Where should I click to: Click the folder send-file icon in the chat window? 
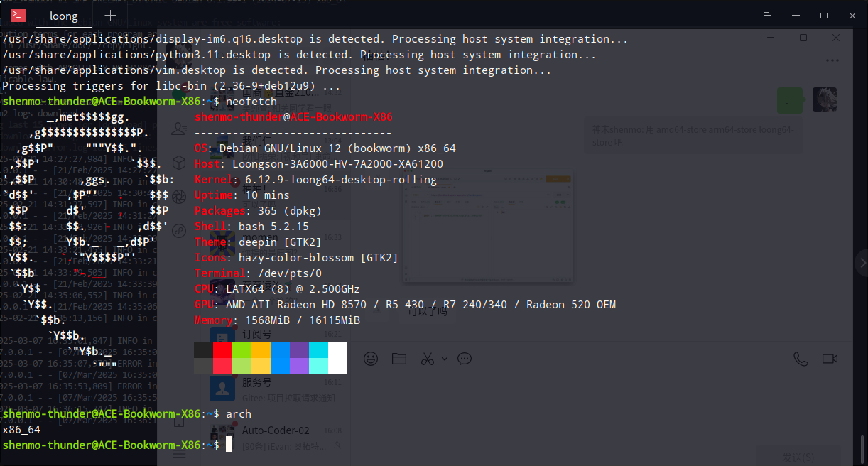point(398,359)
